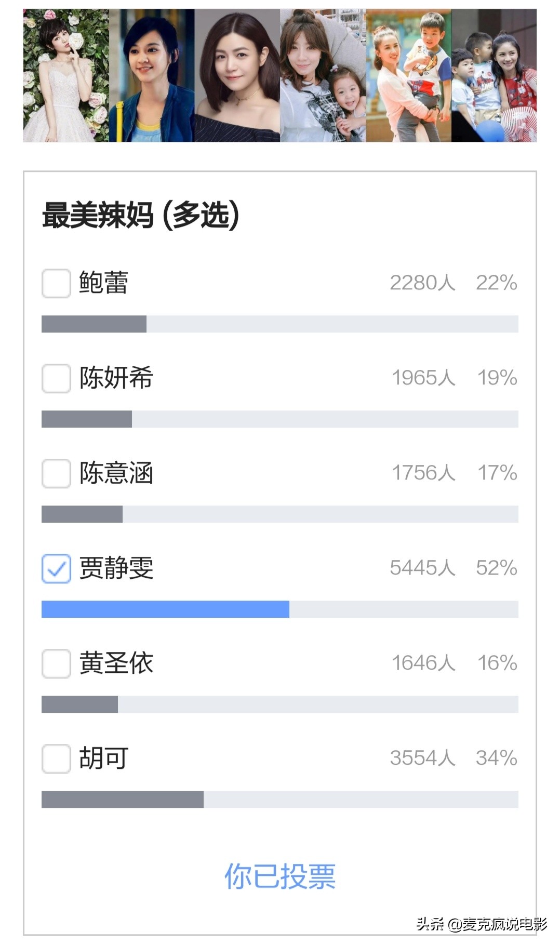This screenshot has height=944, width=560.
Task: Click the 你已投票 button
Action: [279, 876]
